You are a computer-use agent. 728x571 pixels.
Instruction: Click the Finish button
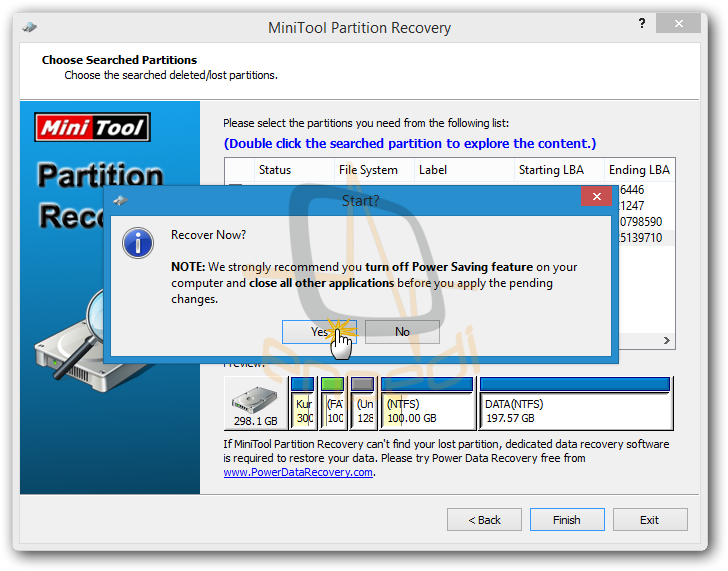(567, 519)
